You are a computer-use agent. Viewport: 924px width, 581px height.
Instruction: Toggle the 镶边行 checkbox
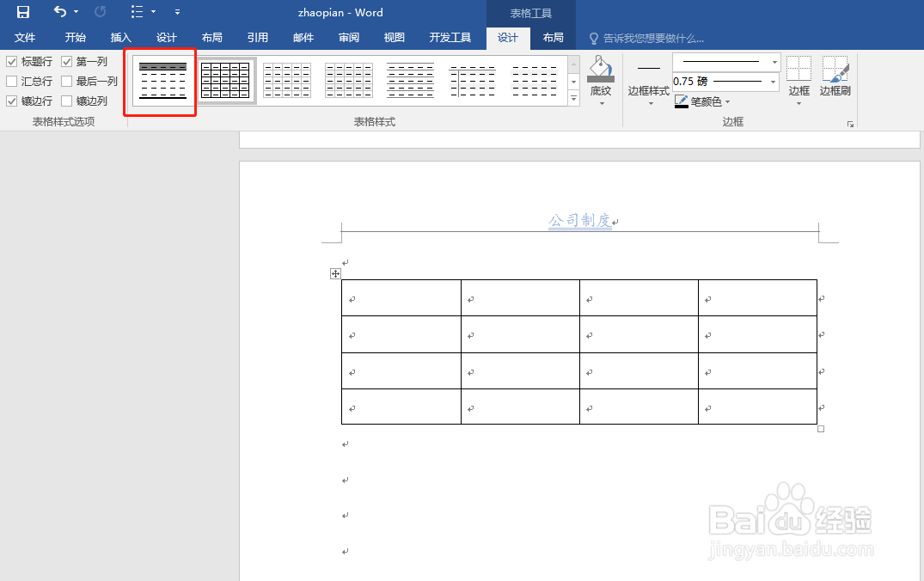pyautogui.click(x=12, y=101)
